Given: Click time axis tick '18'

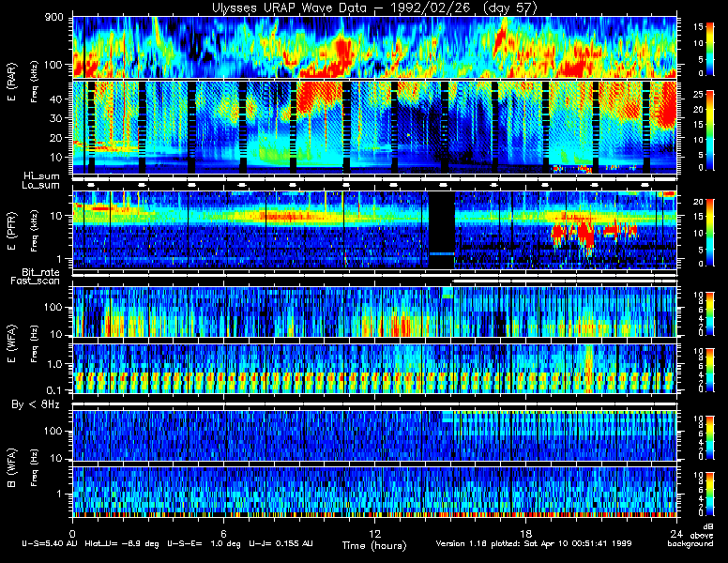Looking at the screenshot, I should 525,533.
